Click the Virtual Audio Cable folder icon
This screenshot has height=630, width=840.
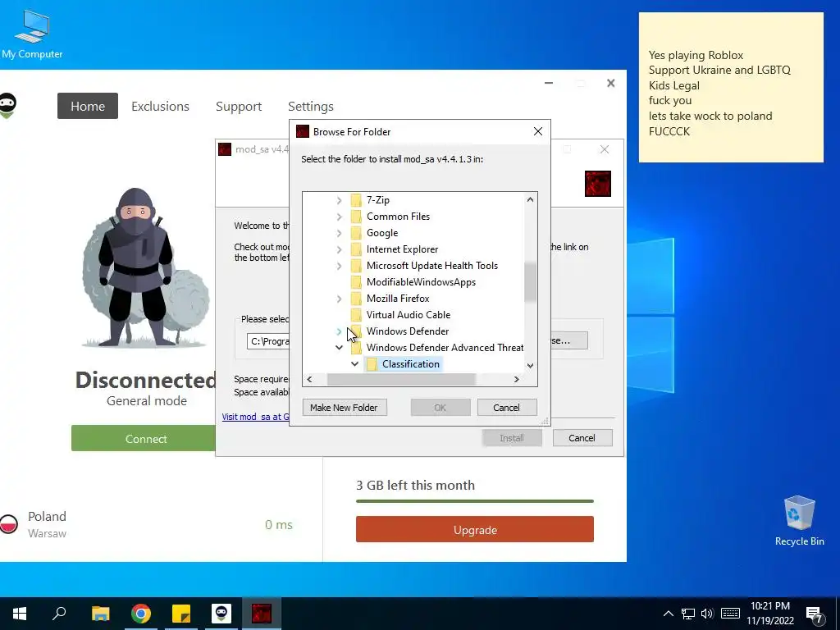356,315
